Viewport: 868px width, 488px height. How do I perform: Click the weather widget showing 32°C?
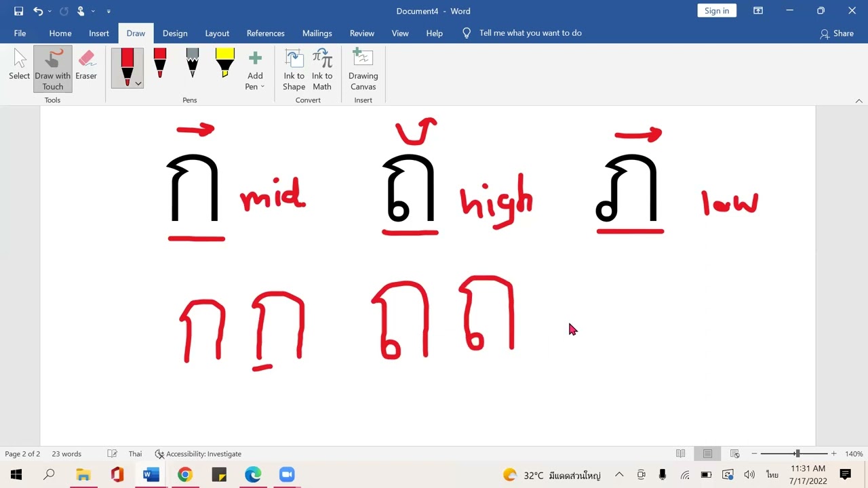point(552,475)
